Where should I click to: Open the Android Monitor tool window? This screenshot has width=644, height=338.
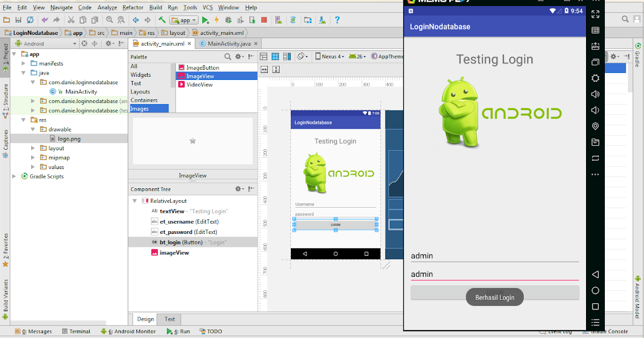pos(128,332)
